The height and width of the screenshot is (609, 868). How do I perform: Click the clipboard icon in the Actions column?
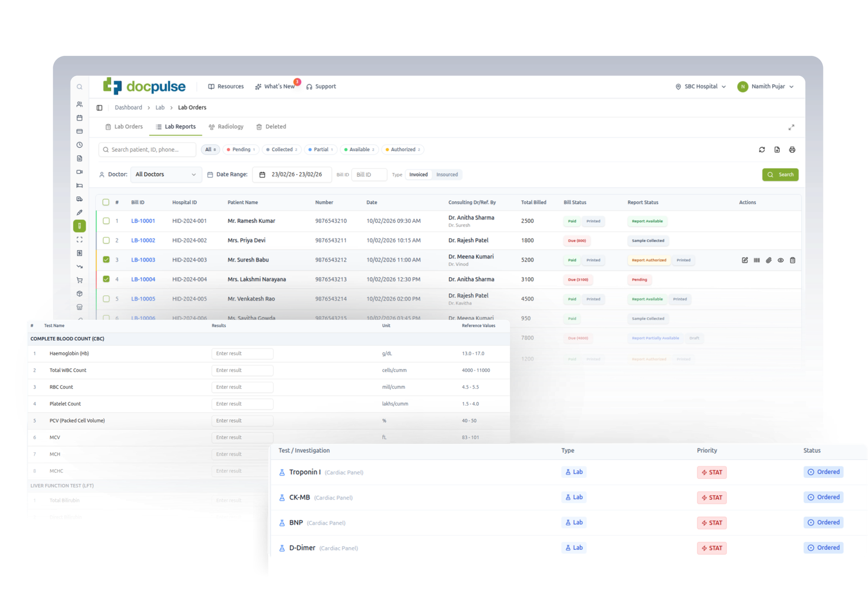tap(793, 260)
